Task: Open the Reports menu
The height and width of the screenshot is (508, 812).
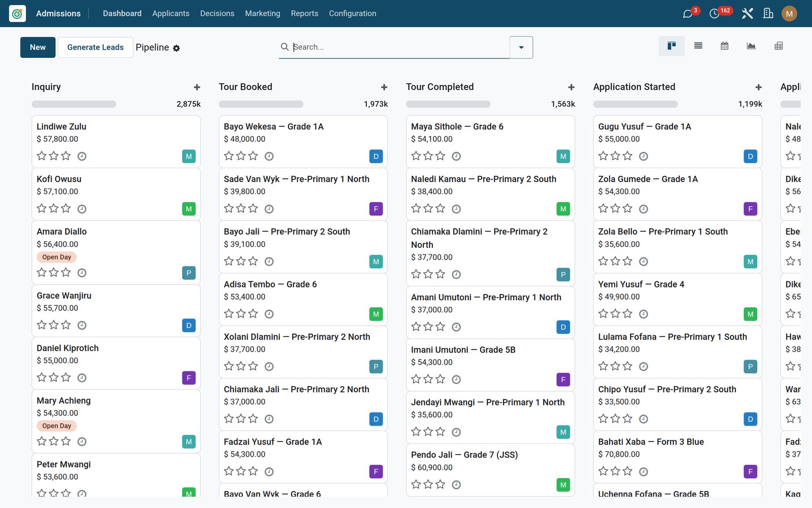Action: 304,14
